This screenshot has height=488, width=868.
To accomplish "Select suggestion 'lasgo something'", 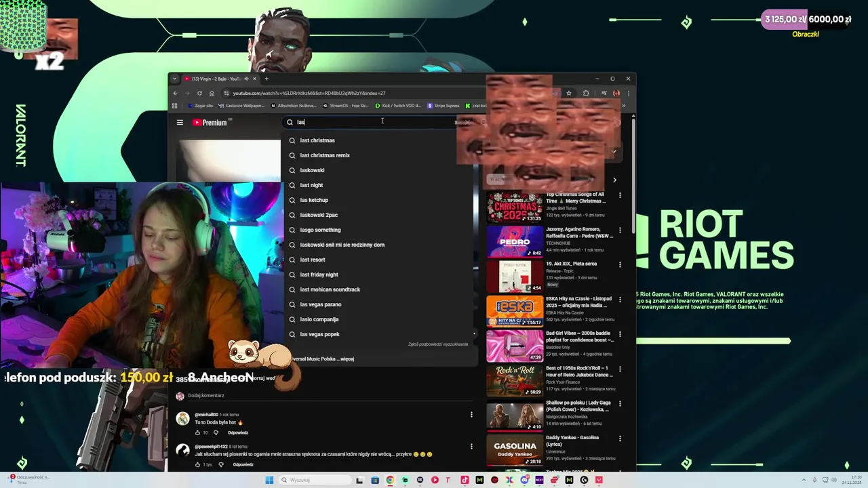I will tap(378, 230).
